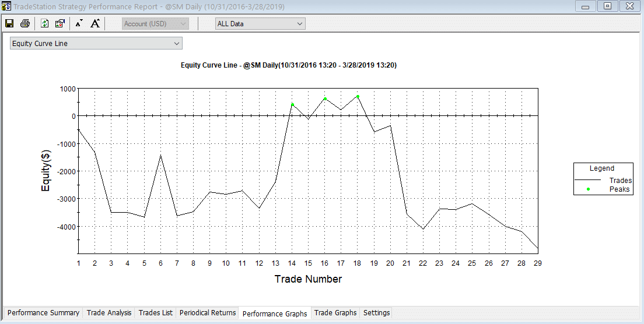This screenshot has height=324, width=644.
Task: Click the TradeStation window title icon
Action: click(6, 6)
